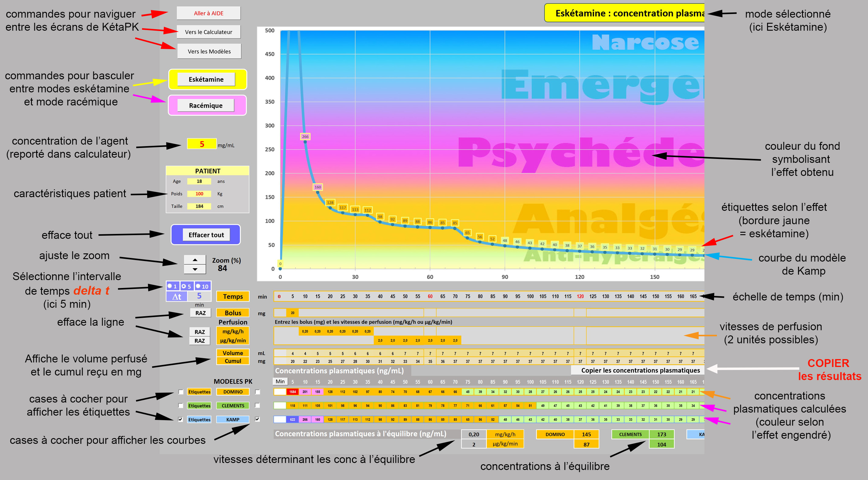
Task: Decrease zoom with the down arrow stepper
Action: (195, 269)
